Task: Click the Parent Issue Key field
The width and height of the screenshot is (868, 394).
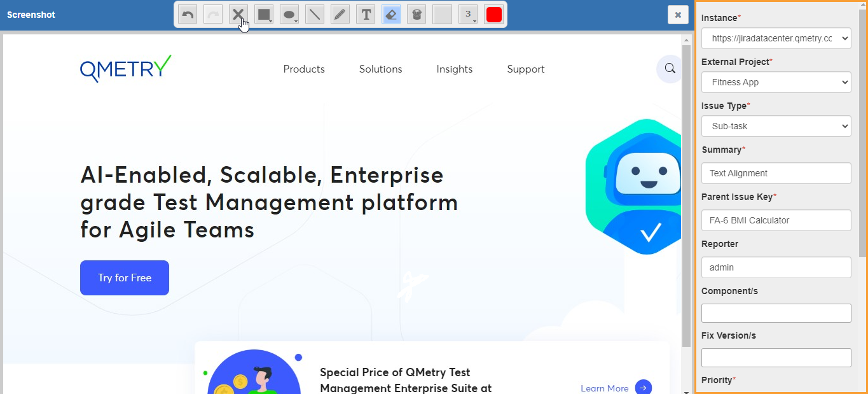Action: [x=776, y=220]
